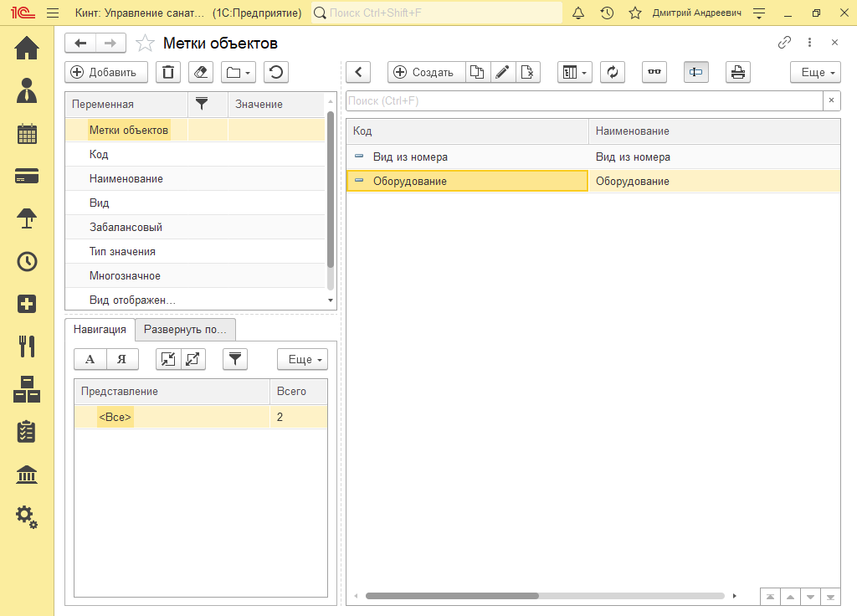Image resolution: width=857 pixels, height=616 pixels.
Task: Click the Добавить button
Action: [x=105, y=72]
